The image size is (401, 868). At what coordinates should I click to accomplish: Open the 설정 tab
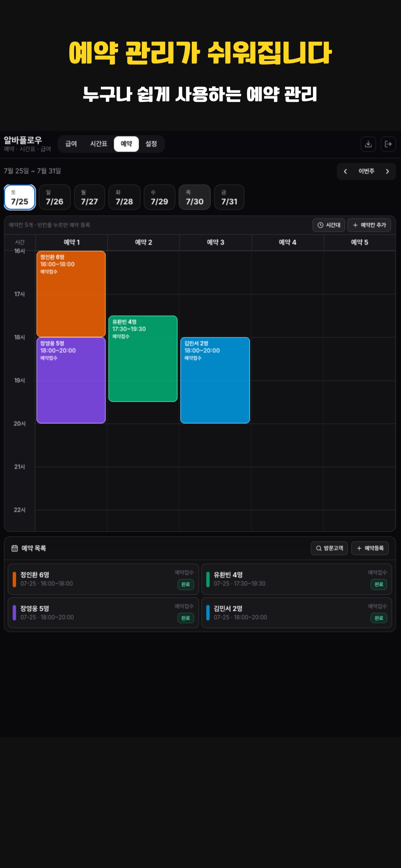click(151, 144)
